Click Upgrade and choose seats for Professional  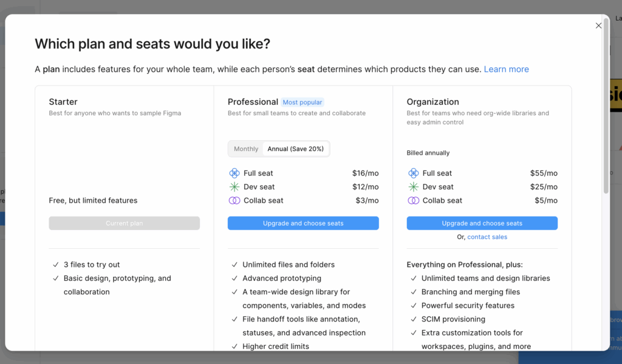tap(303, 223)
